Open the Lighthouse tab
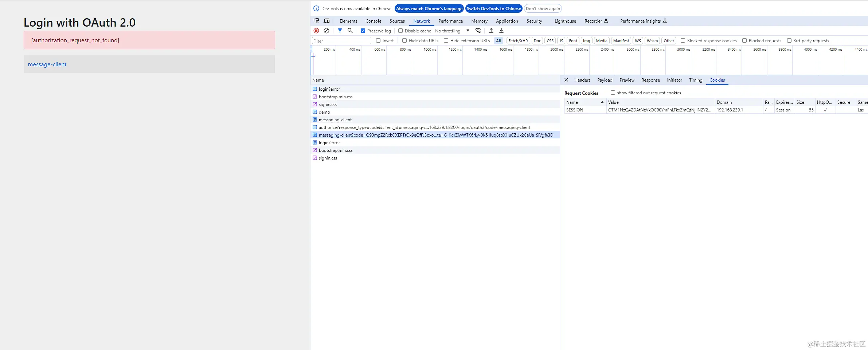The image size is (868, 350). point(565,21)
